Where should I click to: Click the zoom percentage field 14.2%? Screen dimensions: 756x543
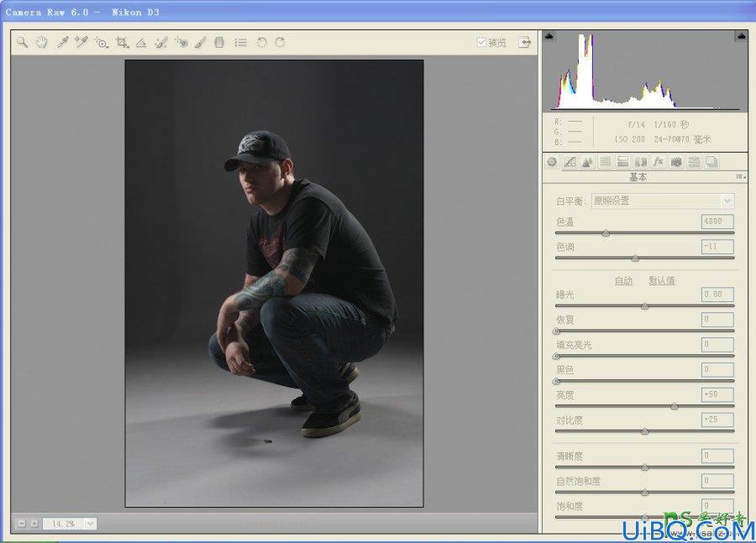pyautogui.click(x=64, y=523)
